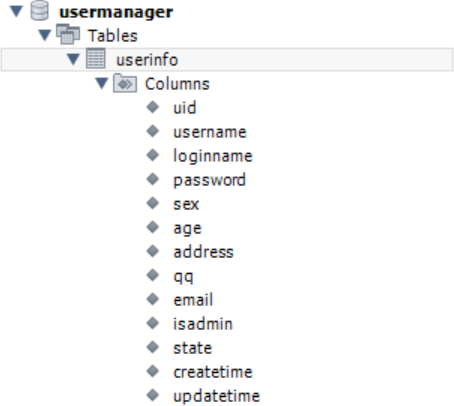Select the address column

(x=203, y=252)
